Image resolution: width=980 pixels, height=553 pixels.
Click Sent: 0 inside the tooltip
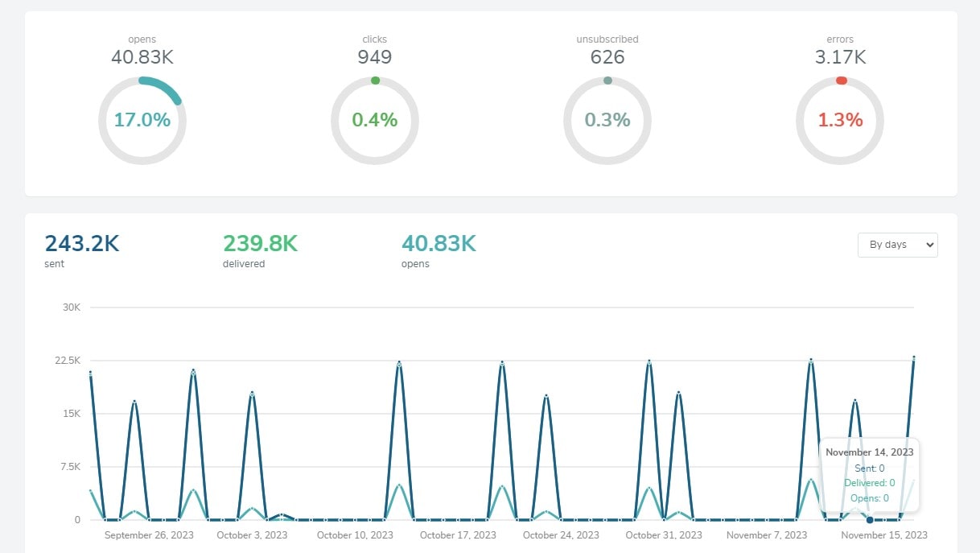(x=869, y=468)
